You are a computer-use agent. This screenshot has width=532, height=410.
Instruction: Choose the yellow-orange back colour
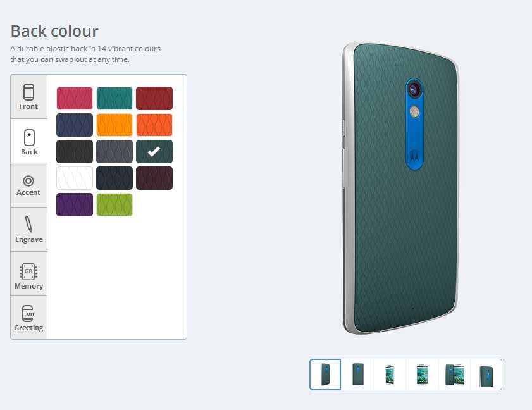[x=114, y=125]
